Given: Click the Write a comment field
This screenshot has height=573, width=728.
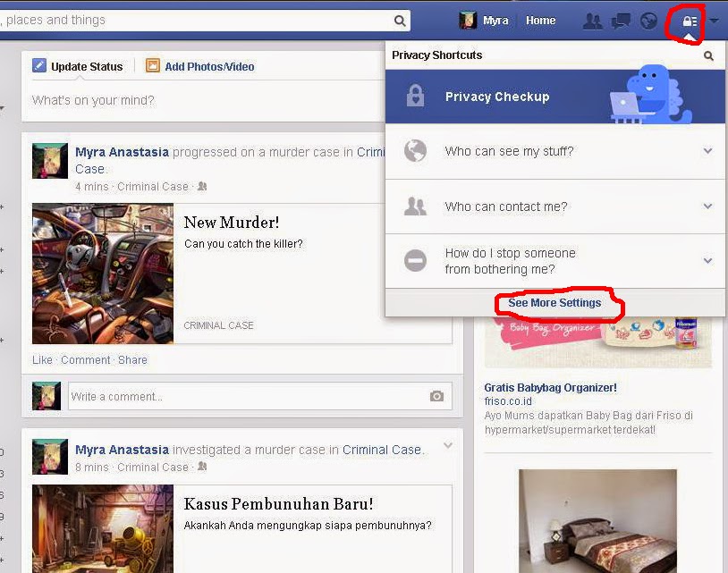Looking at the screenshot, I should click(x=260, y=396).
